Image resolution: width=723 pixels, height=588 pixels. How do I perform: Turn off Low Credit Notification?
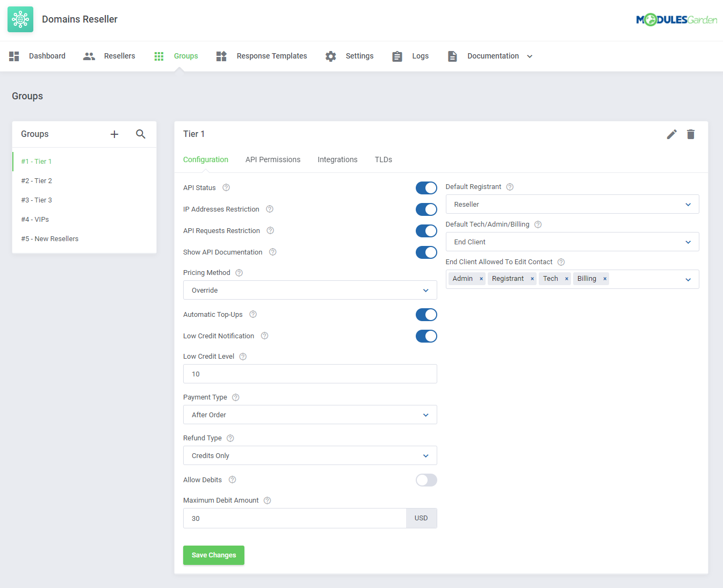click(426, 336)
